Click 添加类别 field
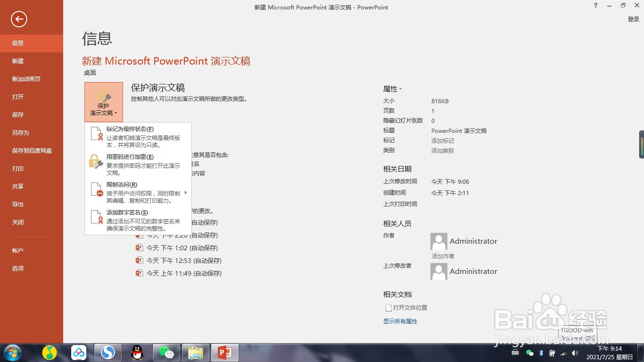The image size is (644, 362). tap(443, 150)
